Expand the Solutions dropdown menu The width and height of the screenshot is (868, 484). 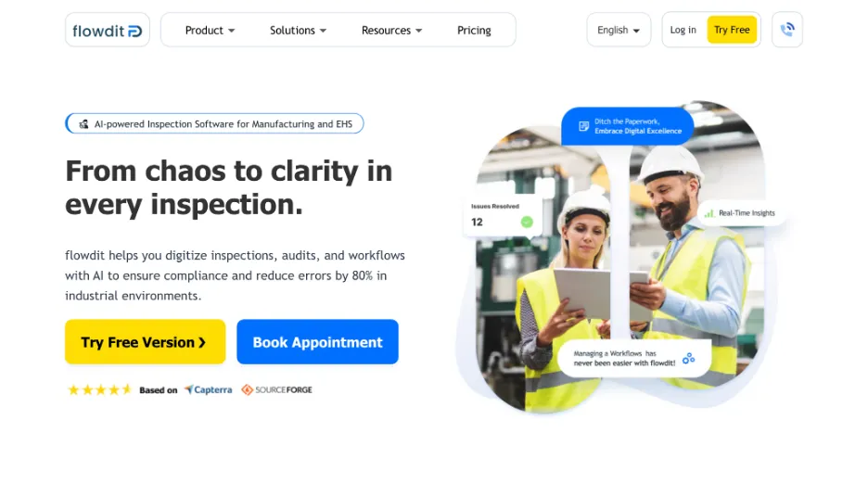coord(298,31)
